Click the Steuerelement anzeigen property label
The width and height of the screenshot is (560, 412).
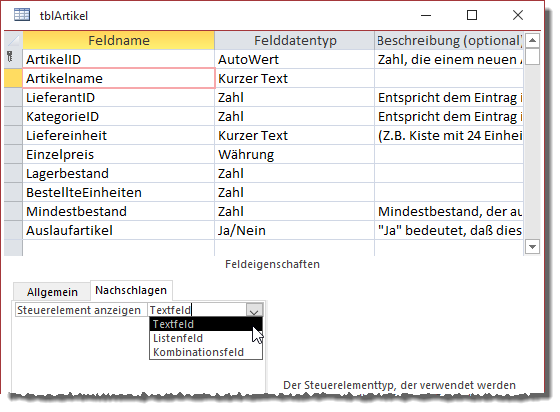coord(81,310)
